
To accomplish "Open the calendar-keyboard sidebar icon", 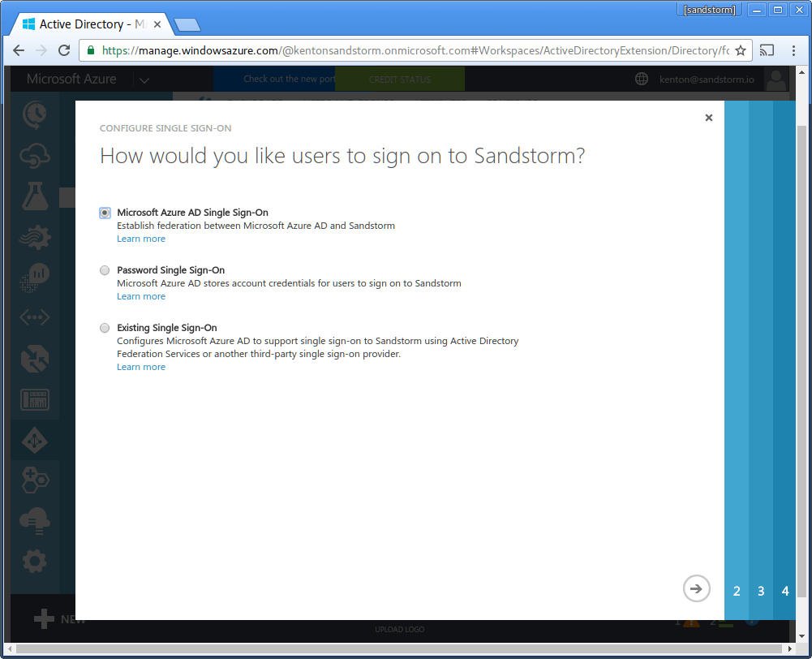I will 35,399.
